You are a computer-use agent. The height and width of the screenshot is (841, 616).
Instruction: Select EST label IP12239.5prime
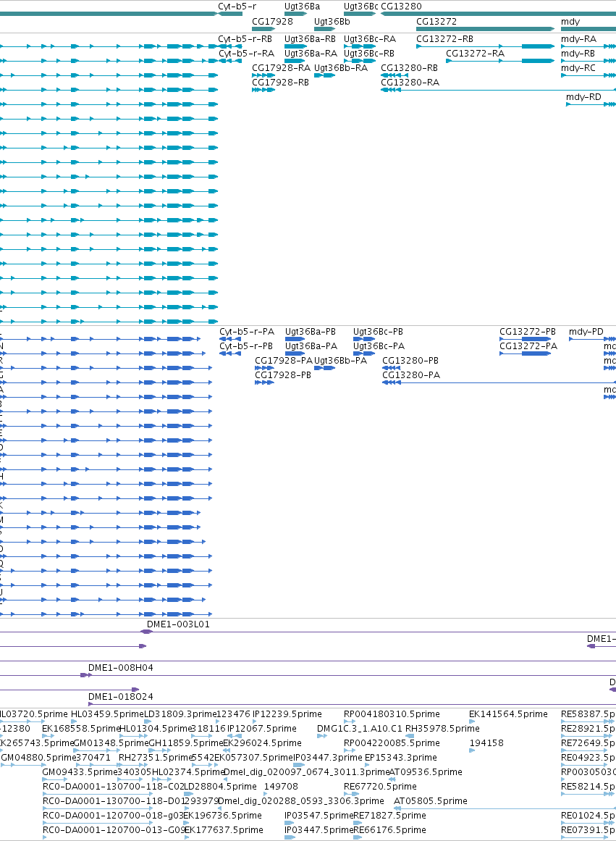[287, 714]
